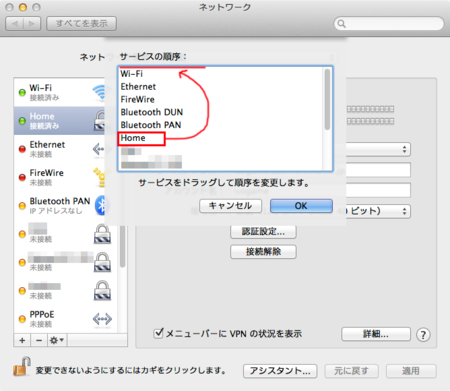Screen dimensions: 450x391
Task: Click the 詳細... button
Action: (376, 334)
